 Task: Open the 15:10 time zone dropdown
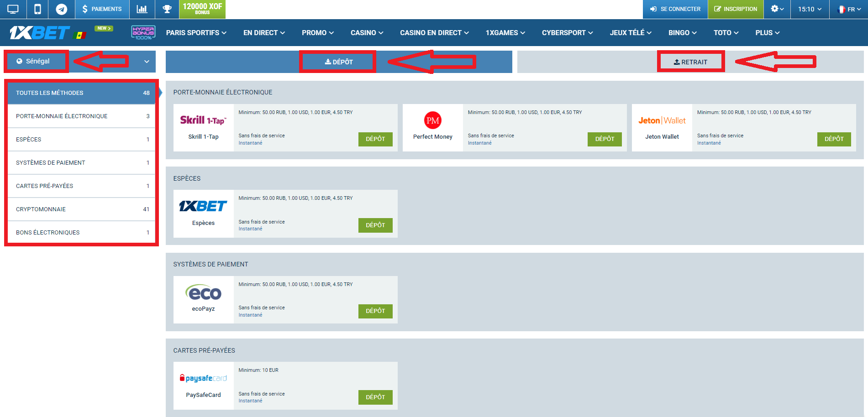coord(810,9)
